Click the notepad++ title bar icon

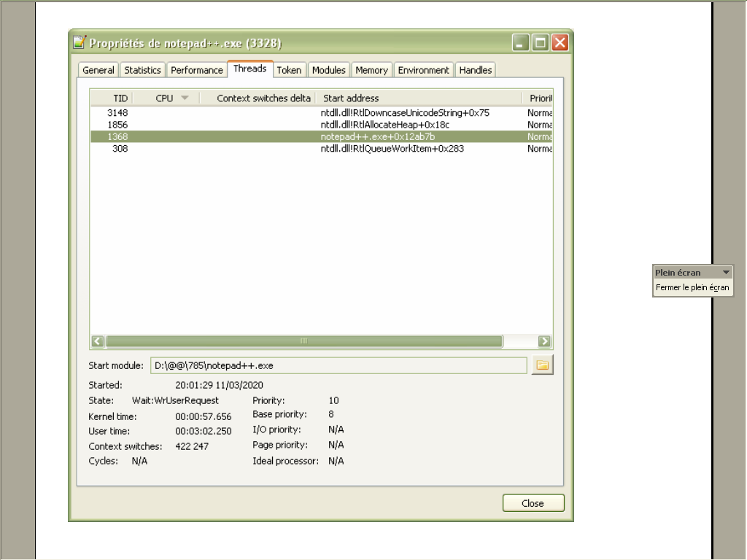[x=80, y=42]
